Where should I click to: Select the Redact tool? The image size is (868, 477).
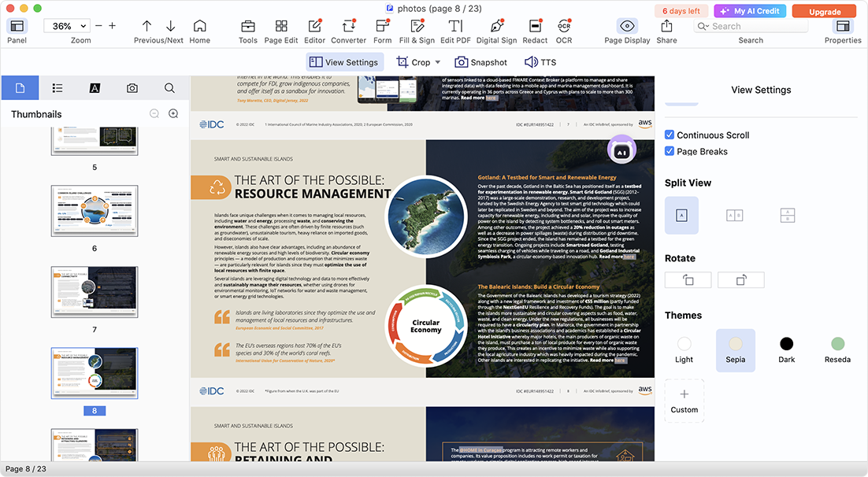(x=536, y=26)
